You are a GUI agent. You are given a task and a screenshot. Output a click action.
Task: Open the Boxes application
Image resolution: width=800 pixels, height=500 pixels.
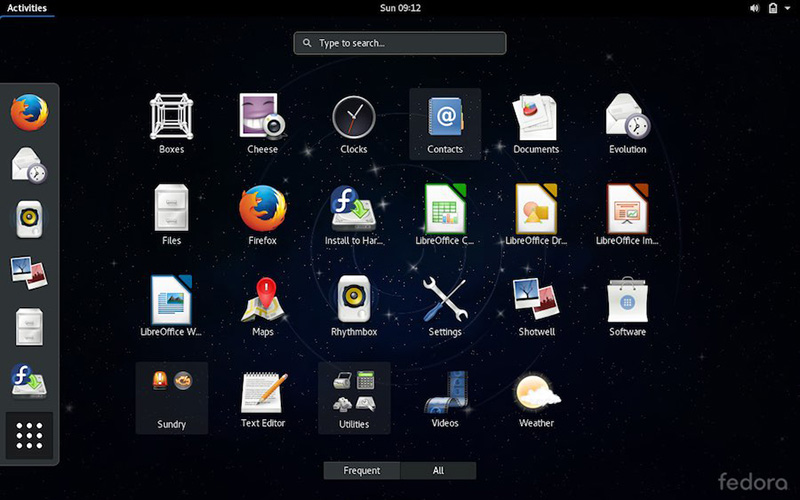click(171, 124)
